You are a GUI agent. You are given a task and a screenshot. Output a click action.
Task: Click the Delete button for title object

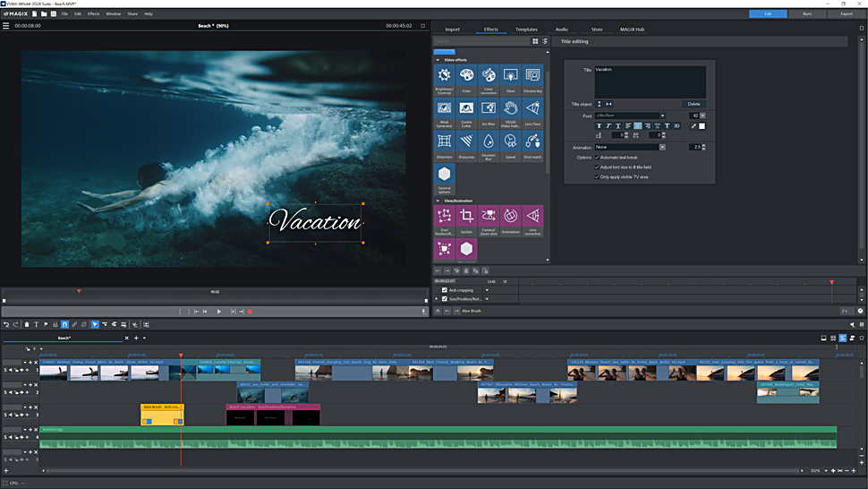694,104
